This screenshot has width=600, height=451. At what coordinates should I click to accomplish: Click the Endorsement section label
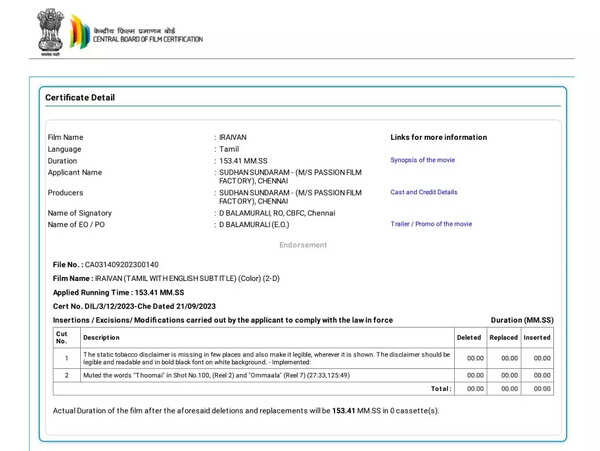point(302,245)
